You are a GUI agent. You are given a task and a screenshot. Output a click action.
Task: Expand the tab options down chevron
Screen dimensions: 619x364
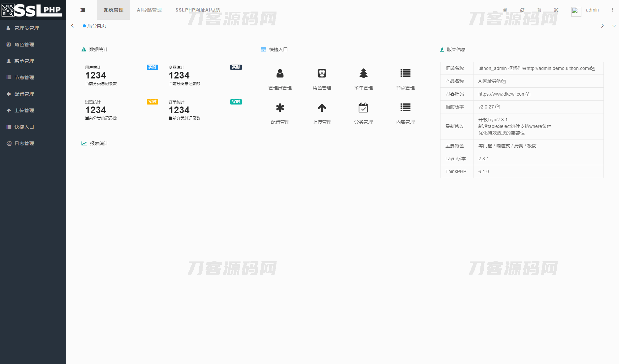click(x=614, y=26)
